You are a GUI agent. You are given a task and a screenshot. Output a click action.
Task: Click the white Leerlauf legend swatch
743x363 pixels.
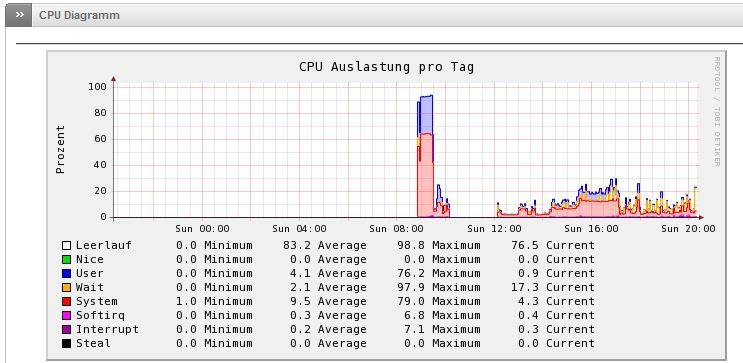(66, 245)
